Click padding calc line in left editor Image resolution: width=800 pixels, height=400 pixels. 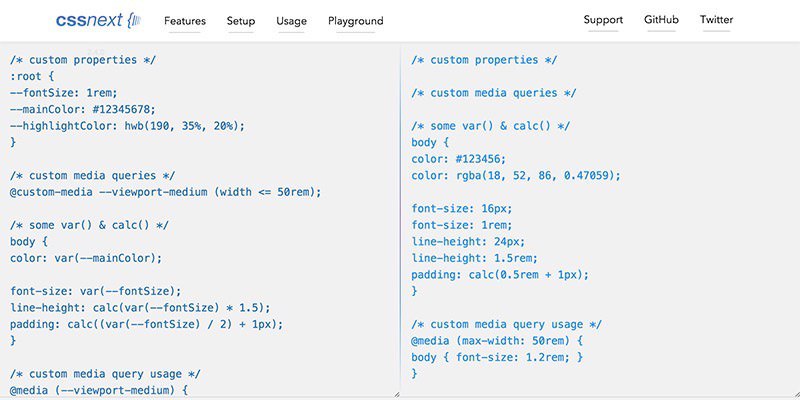[x=146, y=324]
